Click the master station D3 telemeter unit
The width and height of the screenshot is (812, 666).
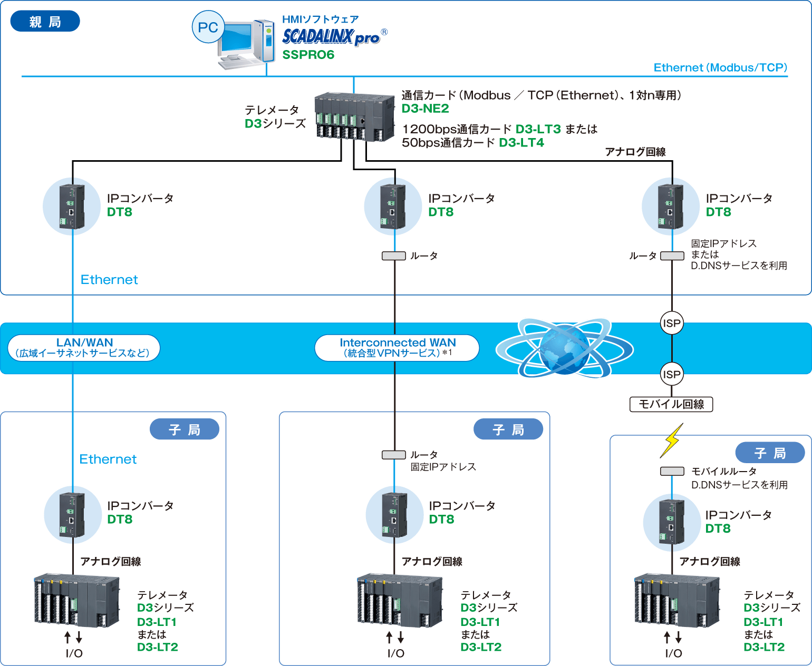tap(354, 117)
